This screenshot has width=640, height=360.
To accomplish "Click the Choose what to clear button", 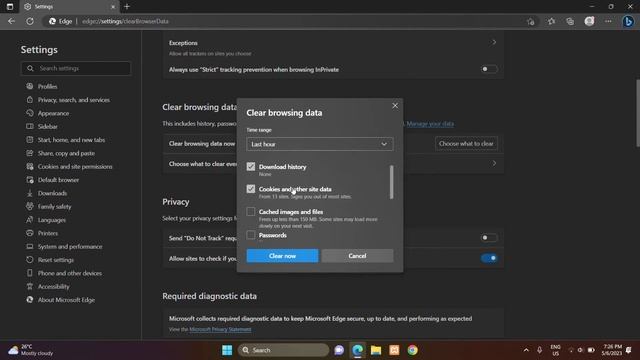I will pyautogui.click(x=466, y=144).
